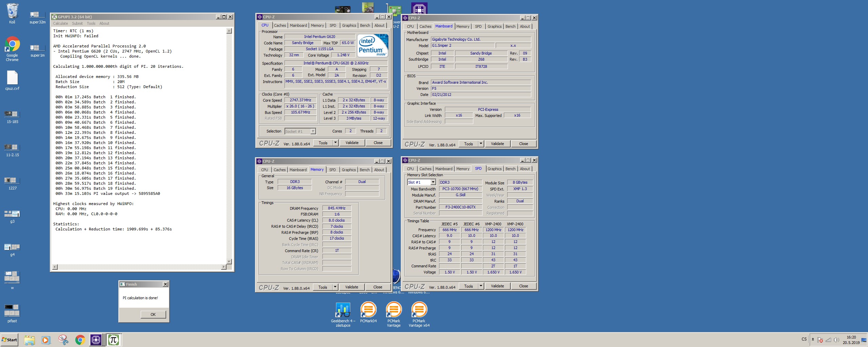
Task: Open Tools dropdown arrow in CPU tab window
Action: click(335, 143)
